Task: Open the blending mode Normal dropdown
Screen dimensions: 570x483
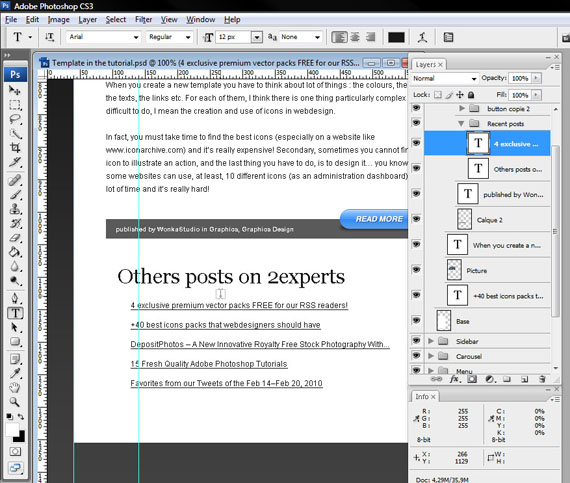Action: point(445,79)
